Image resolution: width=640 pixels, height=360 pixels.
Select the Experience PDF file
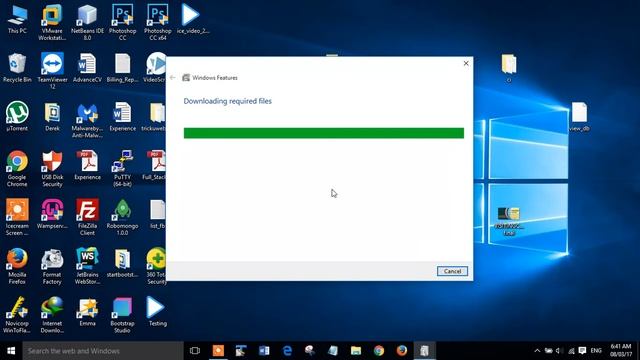[x=87, y=165]
